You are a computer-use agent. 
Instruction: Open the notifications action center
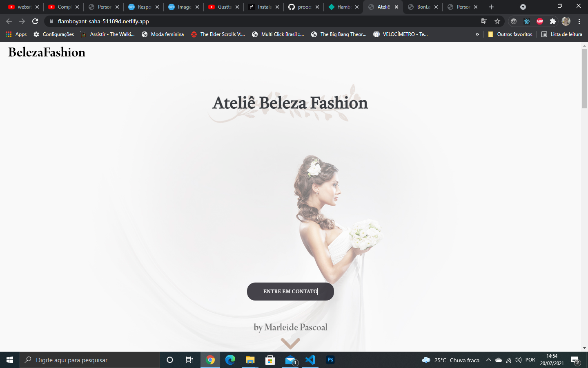(x=576, y=360)
